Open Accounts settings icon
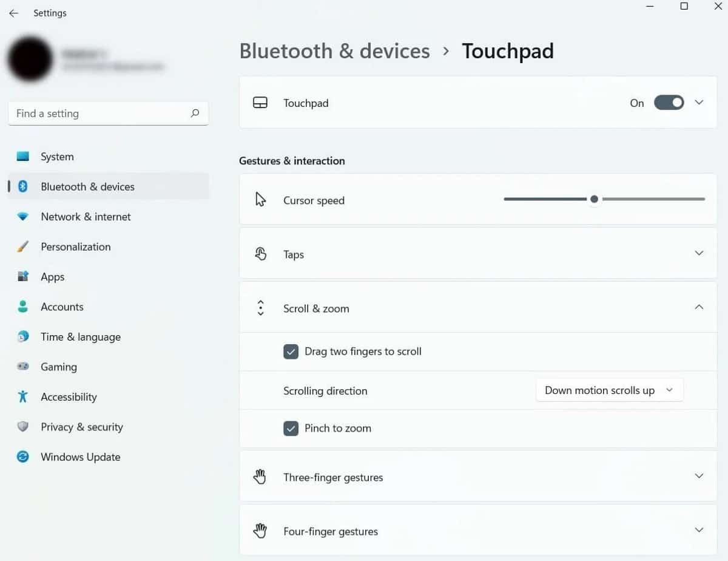Image resolution: width=728 pixels, height=561 pixels. (23, 307)
